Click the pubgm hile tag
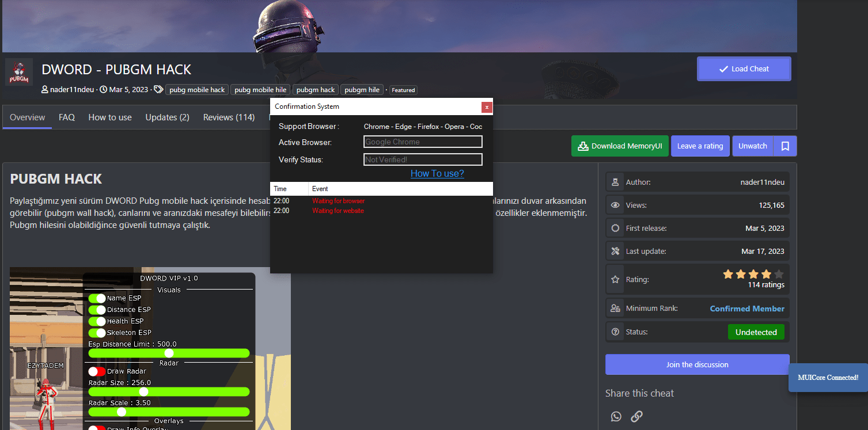The height and width of the screenshot is (430, 868). 362,90
